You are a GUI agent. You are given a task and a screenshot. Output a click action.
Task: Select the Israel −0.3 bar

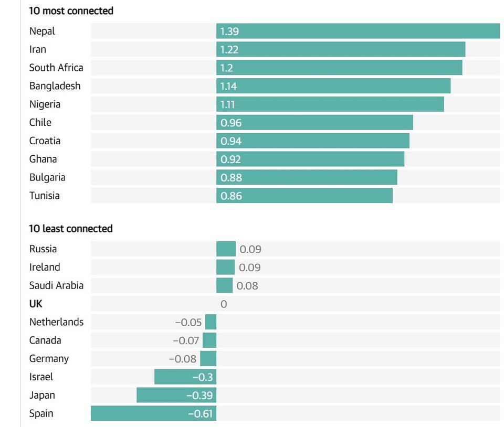click(185, 377)
